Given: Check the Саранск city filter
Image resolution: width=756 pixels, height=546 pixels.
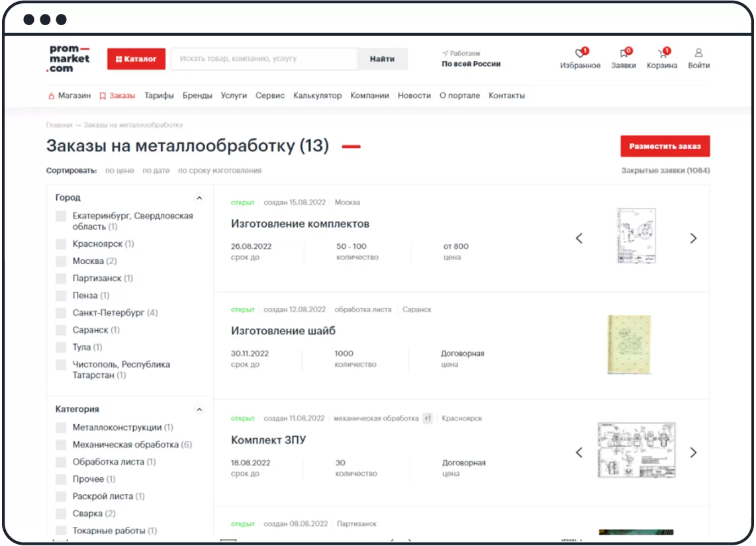Looking at the screenshot, I should [x=61, y=330].
